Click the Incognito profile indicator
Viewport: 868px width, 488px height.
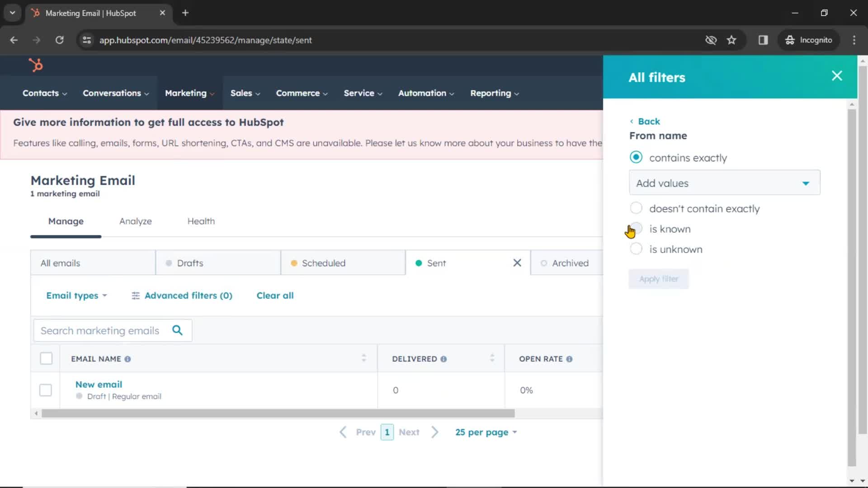point(809,40)
